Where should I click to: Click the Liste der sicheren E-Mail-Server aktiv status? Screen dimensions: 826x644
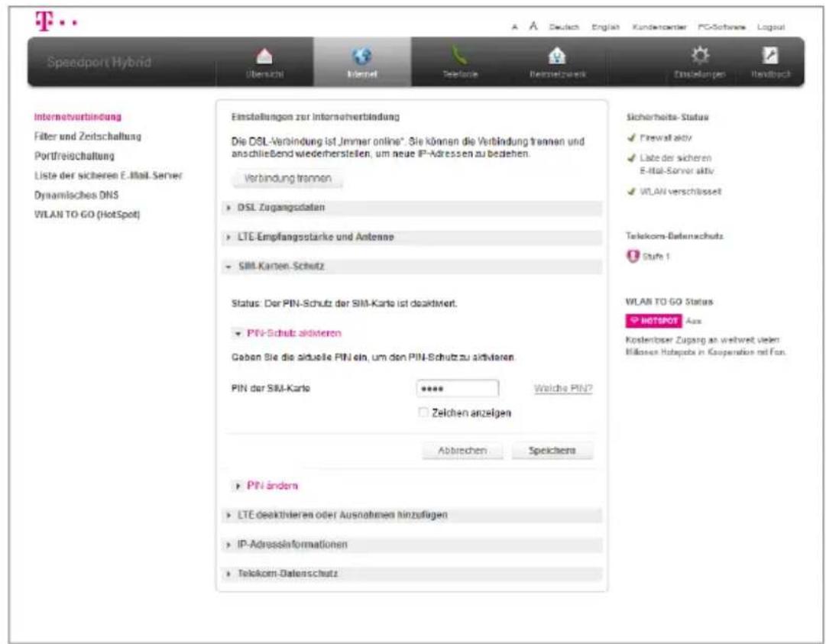click(671, 164)
